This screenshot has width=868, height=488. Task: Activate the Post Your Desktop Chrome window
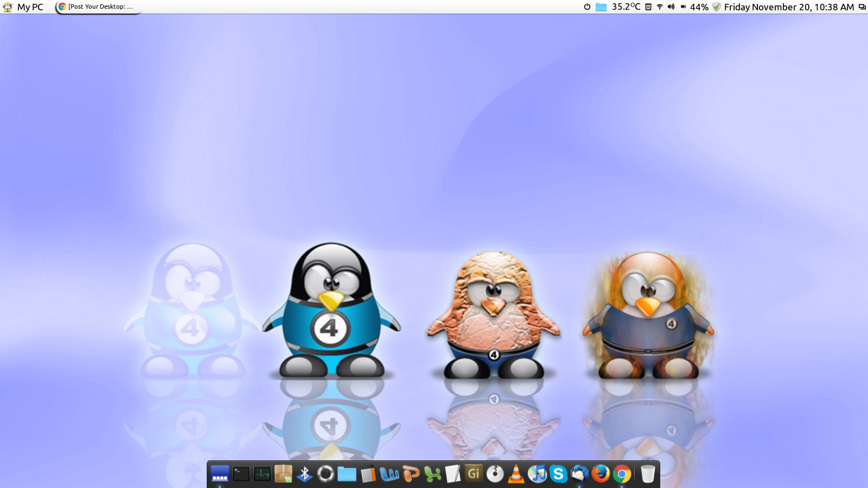pos(98,7)
